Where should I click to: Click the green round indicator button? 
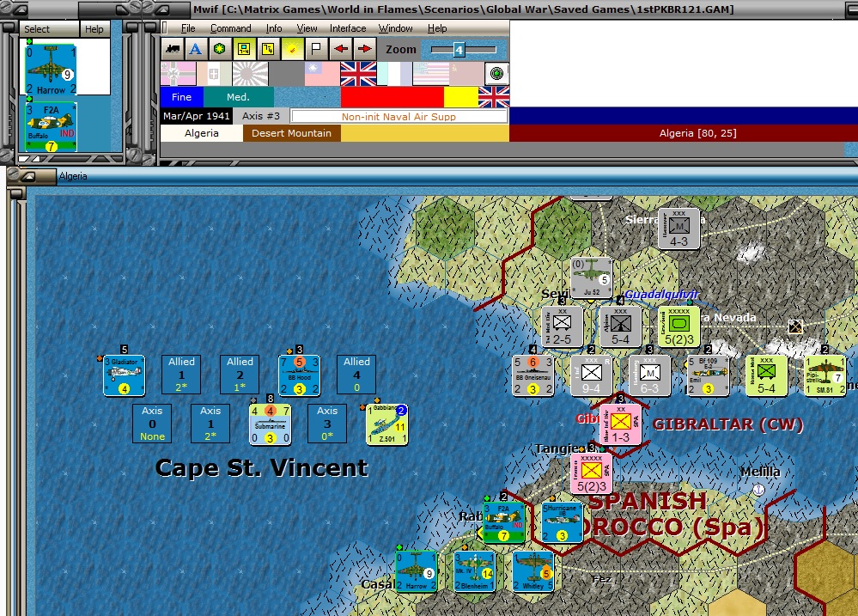(x=497, y=73)
